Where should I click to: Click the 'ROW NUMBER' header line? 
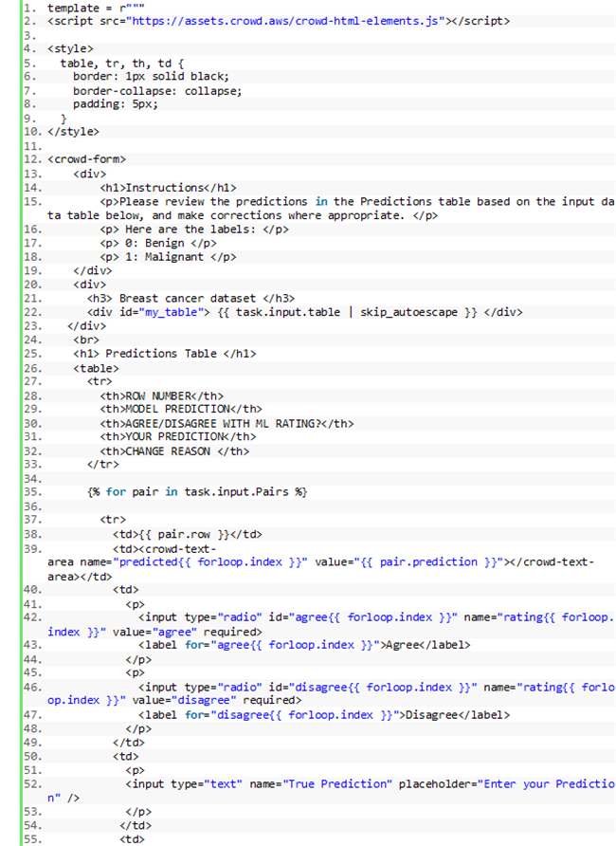pyautogui.click(x=162, y=396)
